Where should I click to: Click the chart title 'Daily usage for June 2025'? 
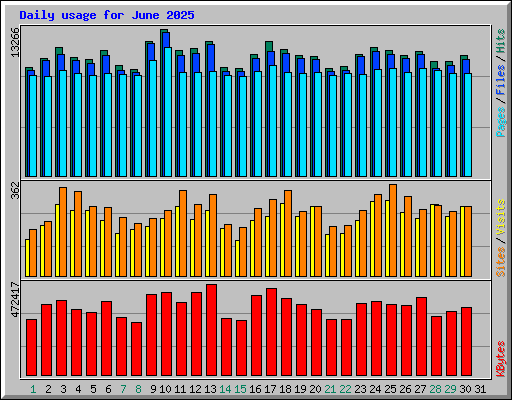(107, 15)
